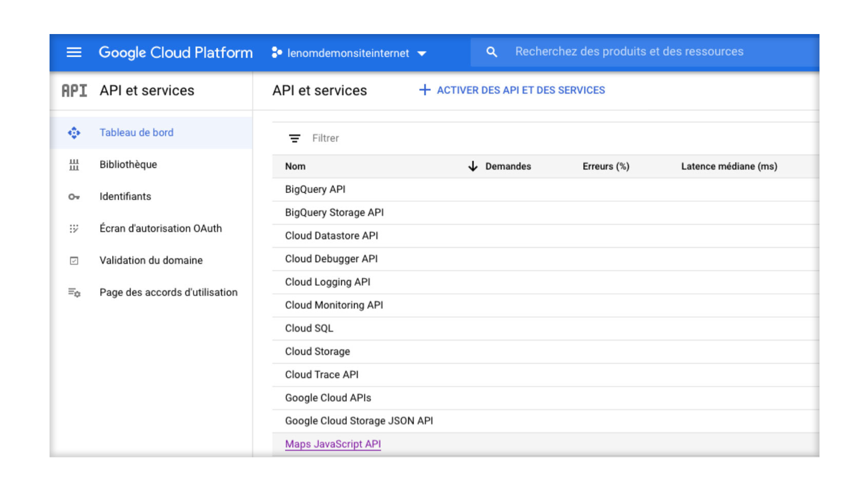
Task: Click the Google Cloud Platform logo
Action: [175, 53]
